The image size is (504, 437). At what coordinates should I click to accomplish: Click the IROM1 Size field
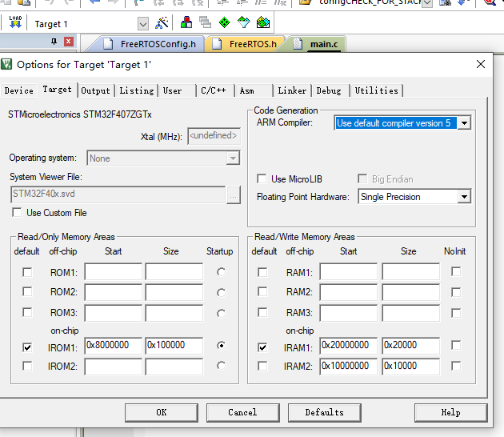coord(174,346)
